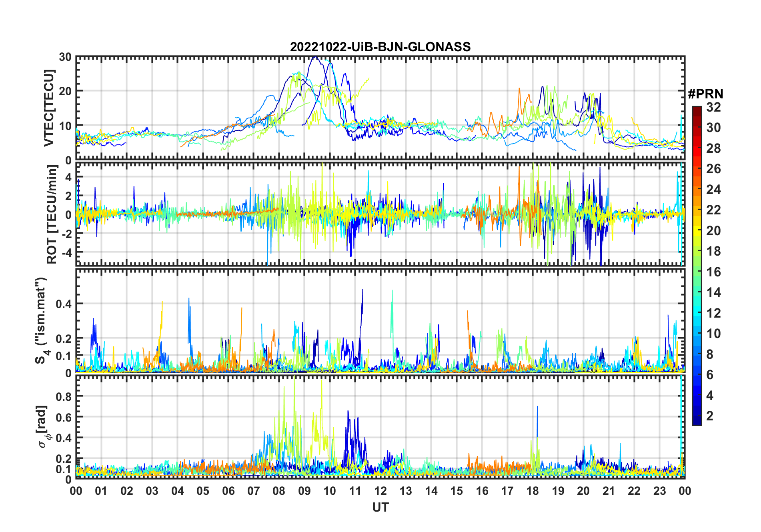Click the UT x-axis label
This screenshot has height=532, width=761.
pos(380,507)
